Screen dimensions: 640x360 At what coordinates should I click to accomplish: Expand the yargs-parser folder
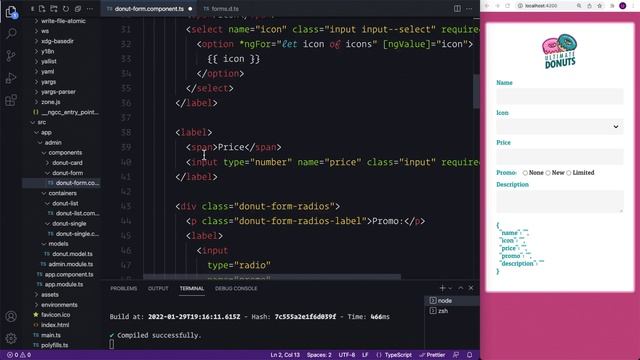point(58,92)
